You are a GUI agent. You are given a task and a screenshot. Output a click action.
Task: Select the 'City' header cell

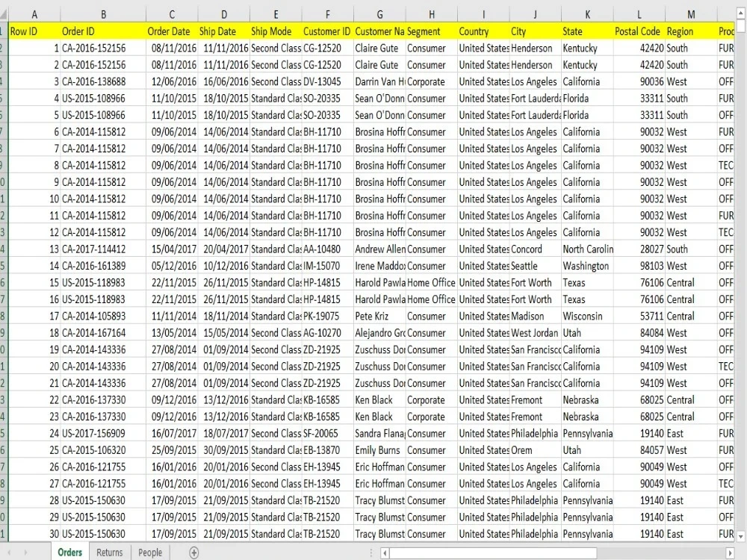(x=536, y=31)
